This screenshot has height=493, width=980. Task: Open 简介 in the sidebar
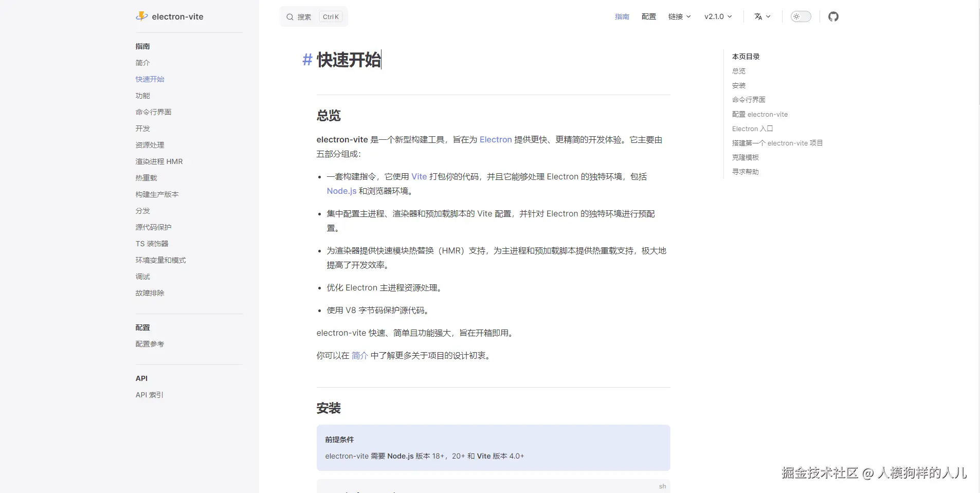(143, 63)
